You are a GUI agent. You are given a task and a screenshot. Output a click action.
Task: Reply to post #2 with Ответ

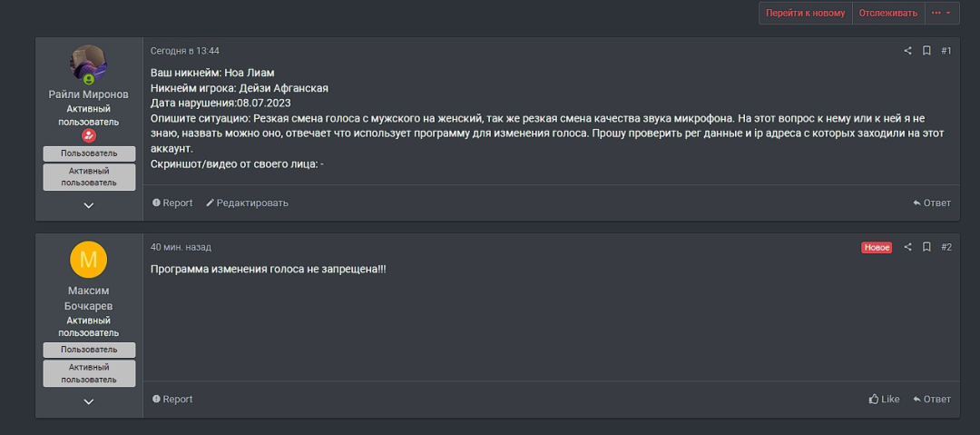point(932,400)
